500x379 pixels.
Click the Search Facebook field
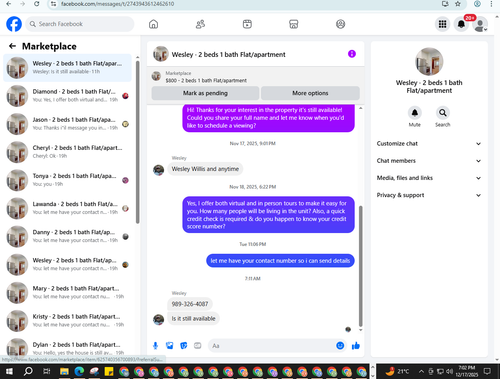tap(80, 24)
